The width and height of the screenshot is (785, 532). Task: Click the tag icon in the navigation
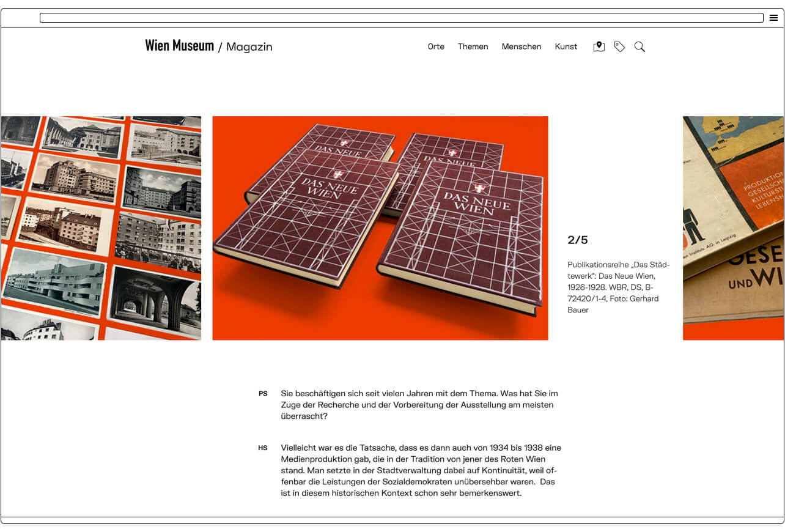619,46
